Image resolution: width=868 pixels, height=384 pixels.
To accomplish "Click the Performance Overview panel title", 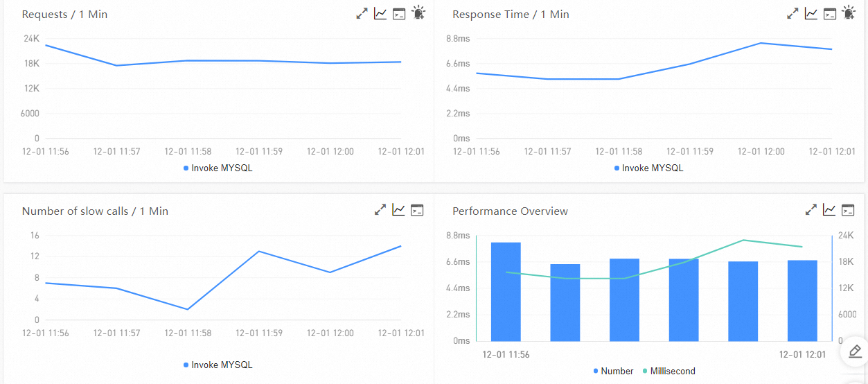I will pos(510,211).
